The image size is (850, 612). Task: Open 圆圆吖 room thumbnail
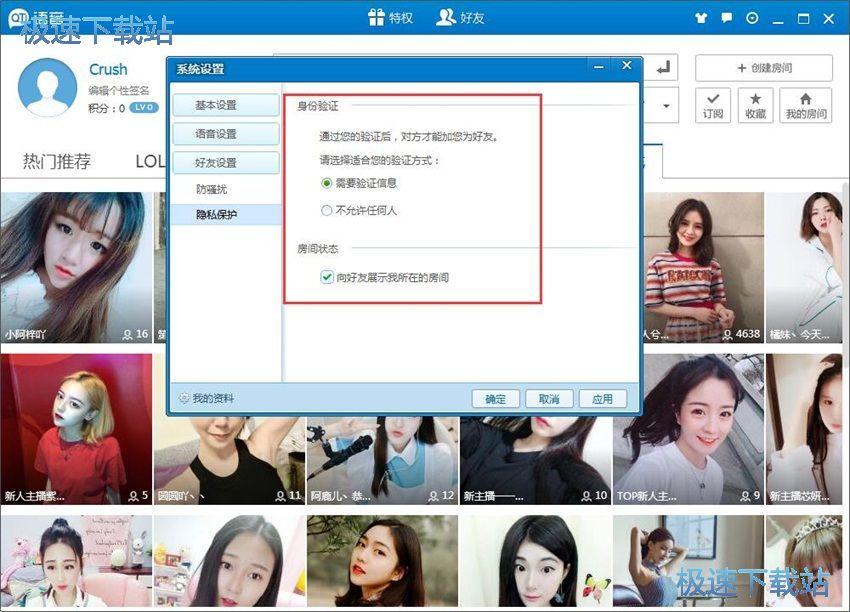click(229, 461)
